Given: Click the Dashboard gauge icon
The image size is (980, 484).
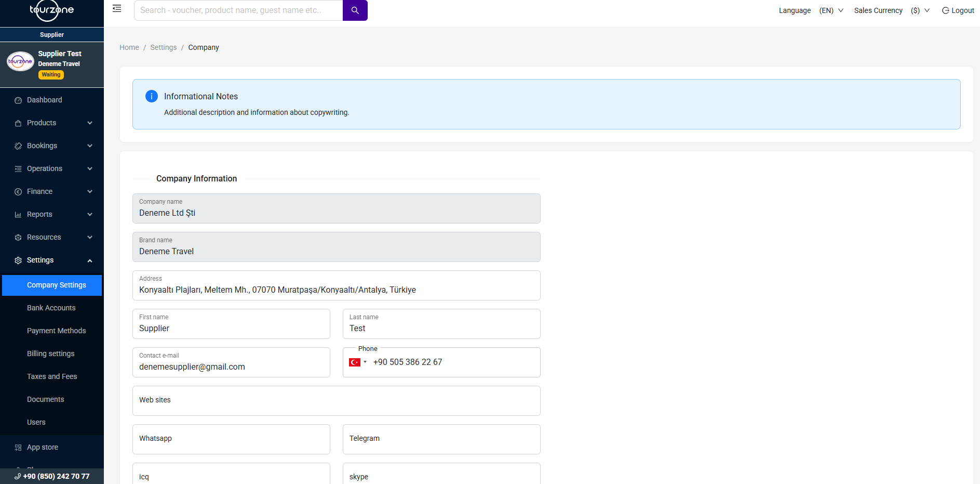Looking at the screenshot, I should [18, 100].
